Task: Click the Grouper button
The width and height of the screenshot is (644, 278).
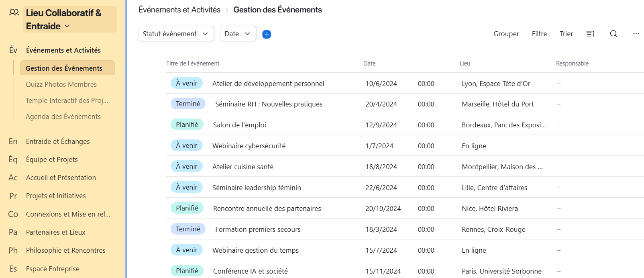Action: click(506, 34)
